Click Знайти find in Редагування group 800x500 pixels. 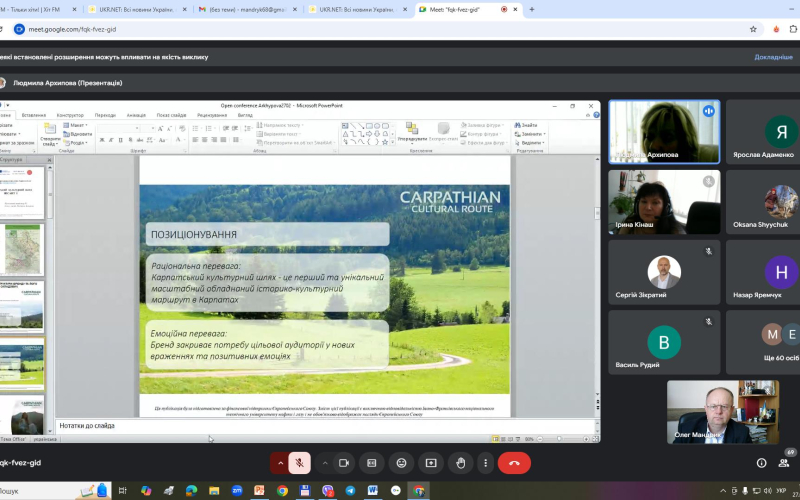coord(527,125)
